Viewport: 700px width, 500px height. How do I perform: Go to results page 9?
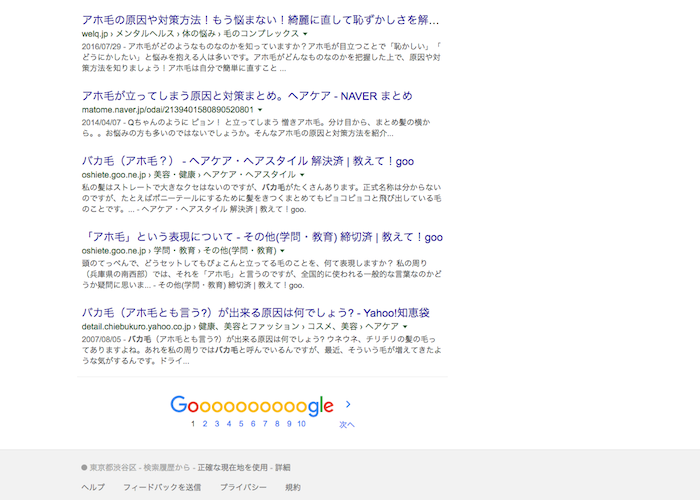[x=289, y=424]
